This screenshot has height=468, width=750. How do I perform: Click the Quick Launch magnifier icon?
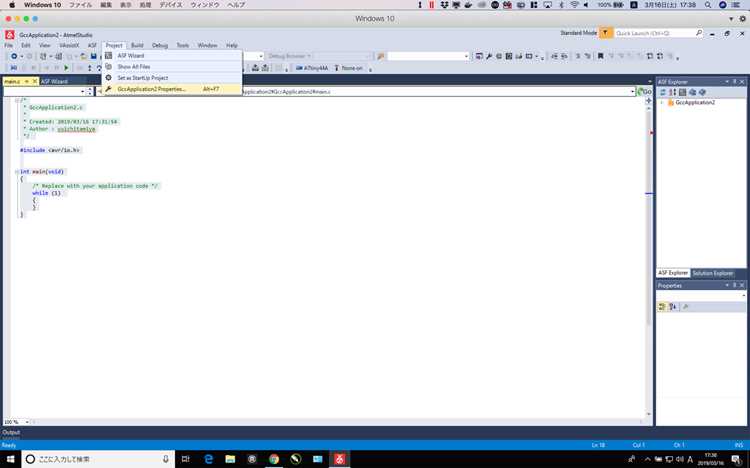click(x=699, y=33)
